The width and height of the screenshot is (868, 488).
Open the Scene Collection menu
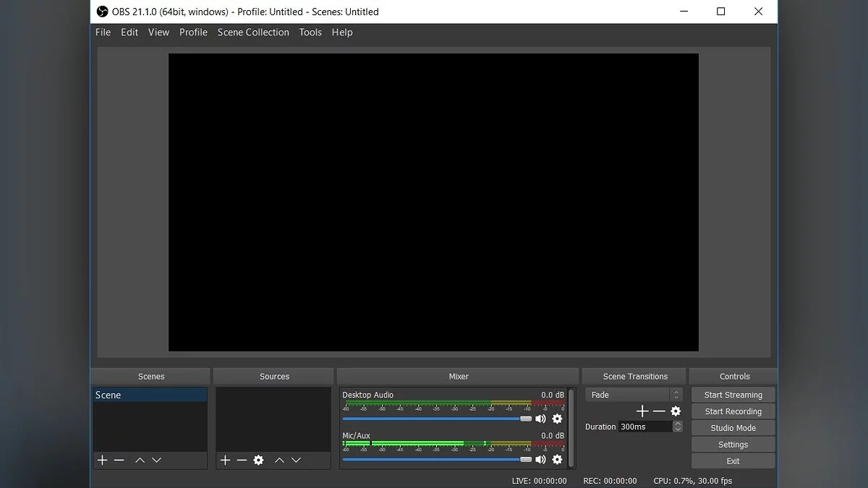[253, 33]
